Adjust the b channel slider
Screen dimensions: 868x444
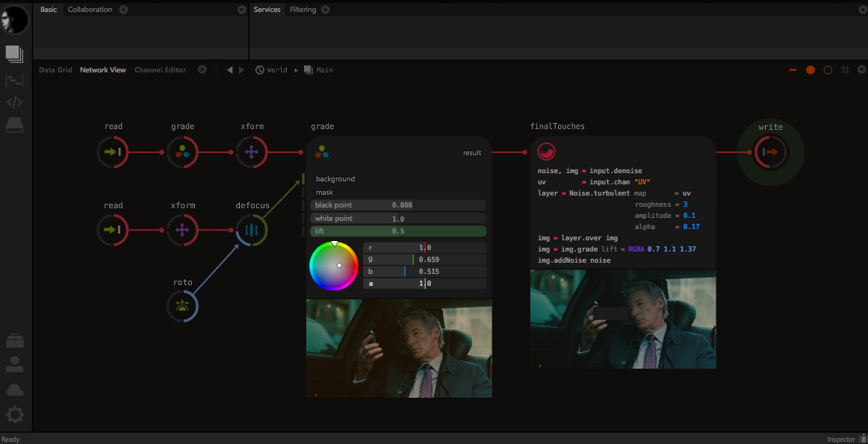point(424,272)
